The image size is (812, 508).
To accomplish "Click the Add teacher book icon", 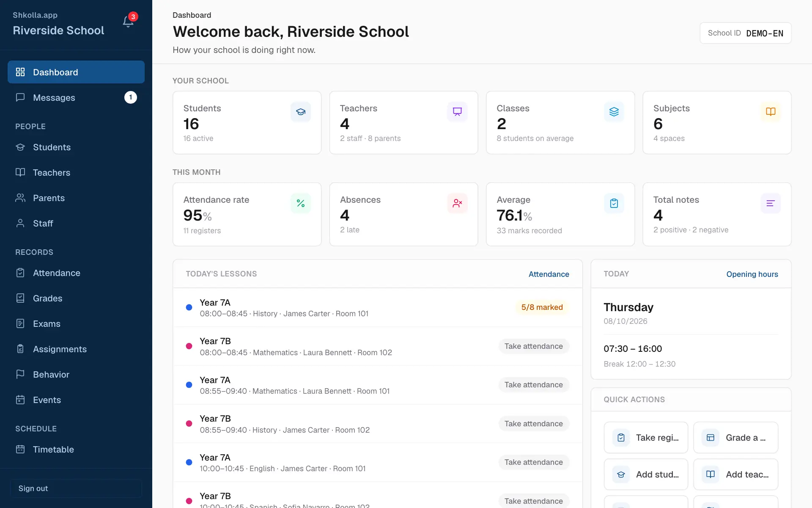I will 710,475.
